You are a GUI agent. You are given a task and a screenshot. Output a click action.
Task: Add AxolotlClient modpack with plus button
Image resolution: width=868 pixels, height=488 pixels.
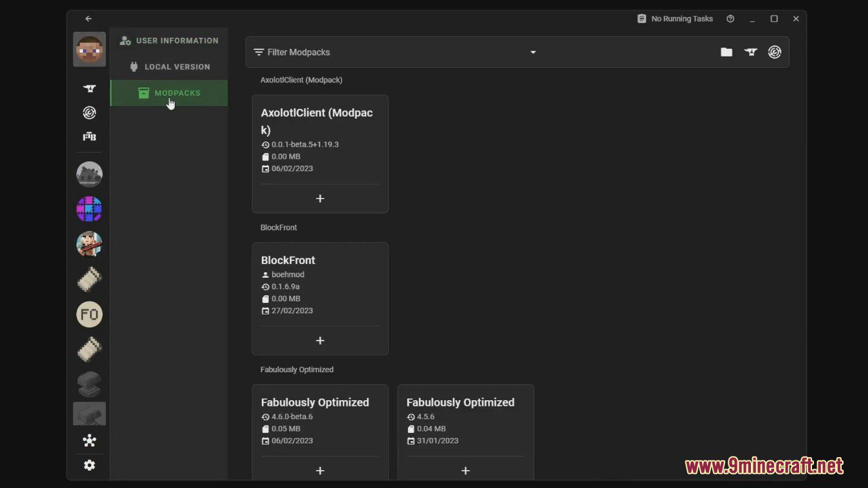320,199
